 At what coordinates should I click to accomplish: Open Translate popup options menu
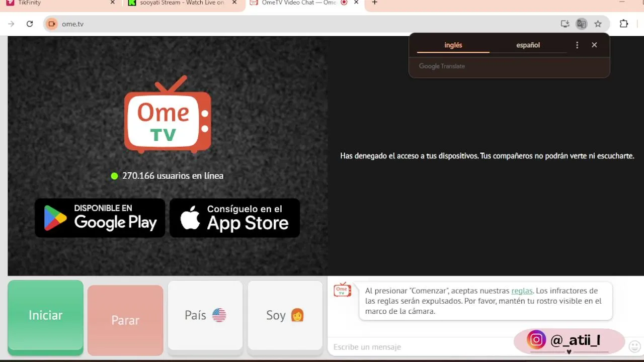pos(577,45)
